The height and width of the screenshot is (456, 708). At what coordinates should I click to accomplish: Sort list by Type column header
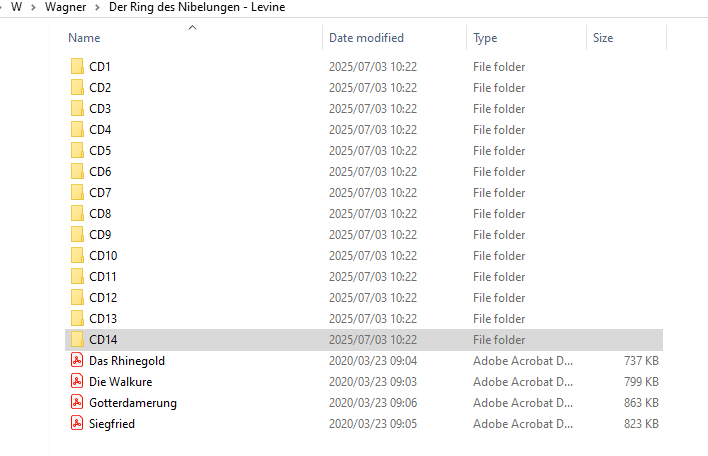[x=485, y=38]
